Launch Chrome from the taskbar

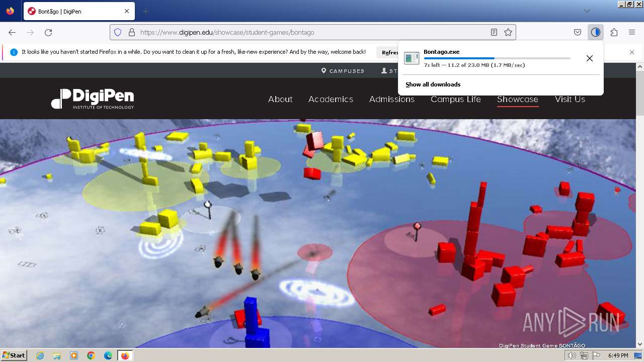[91, 355]
